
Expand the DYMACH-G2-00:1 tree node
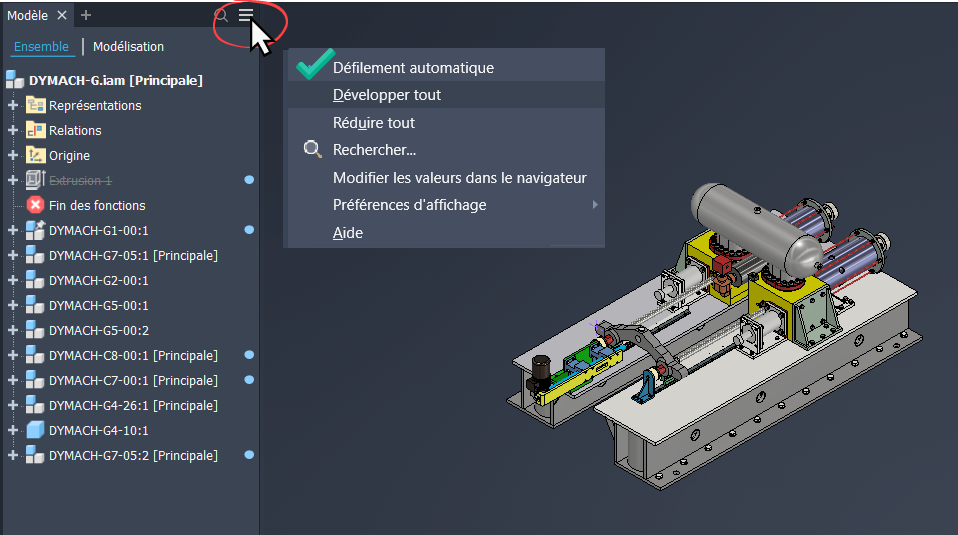[x=13, y=280]
